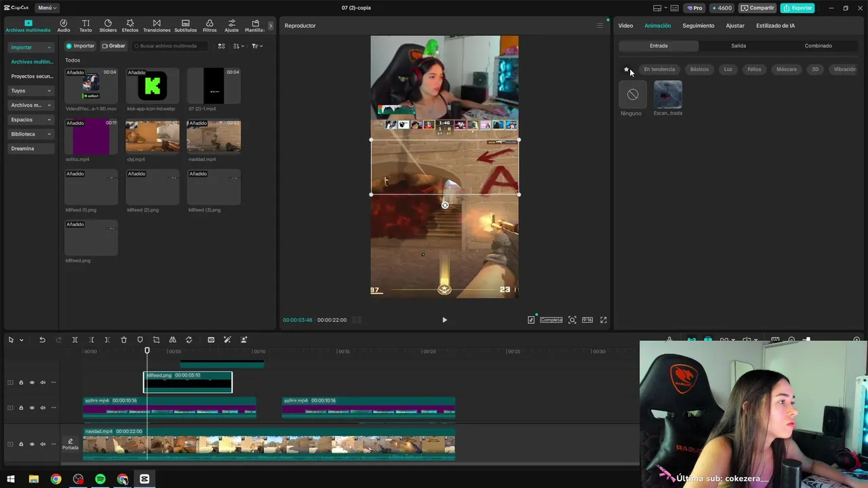Viewport: 868px width, 488px height.
Task: Open the Texto tool section
Action: click(85, 26)
